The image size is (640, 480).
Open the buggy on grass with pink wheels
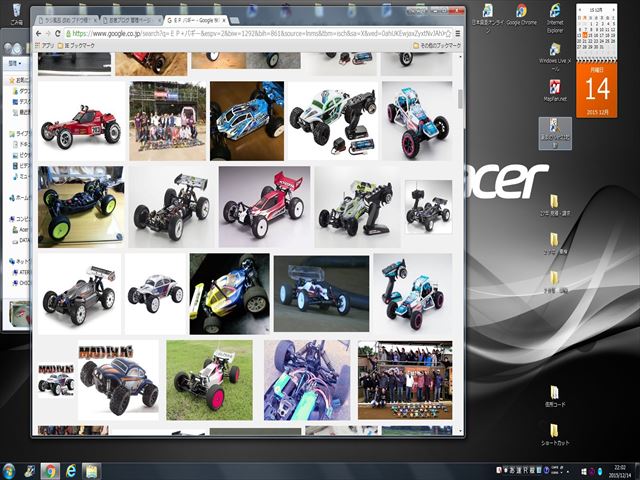click(x=209, y=380)
